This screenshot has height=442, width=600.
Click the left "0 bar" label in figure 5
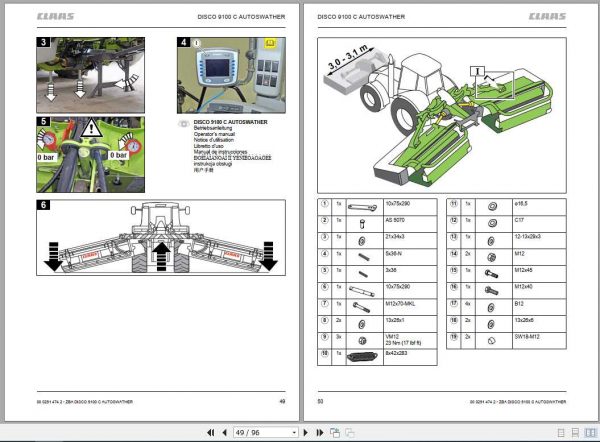coord(46,157)
